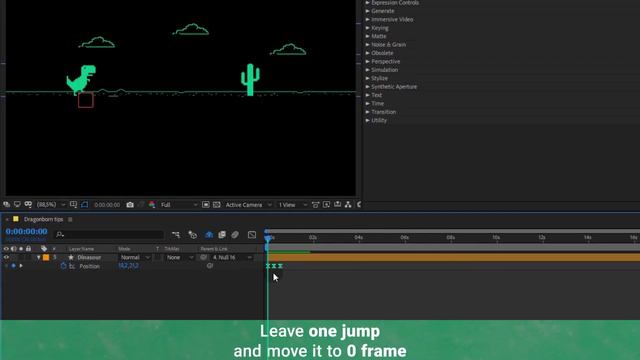
Task: Open the Full resolution dropdown
Action: [179, 204]
